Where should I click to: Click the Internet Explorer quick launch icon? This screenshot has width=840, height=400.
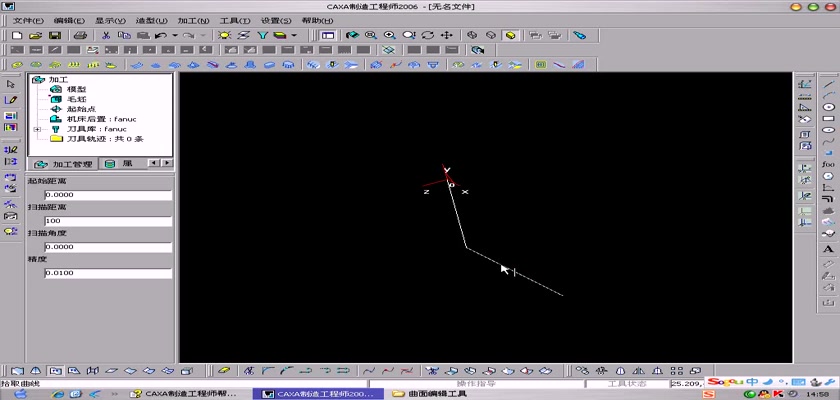point(58,394)
